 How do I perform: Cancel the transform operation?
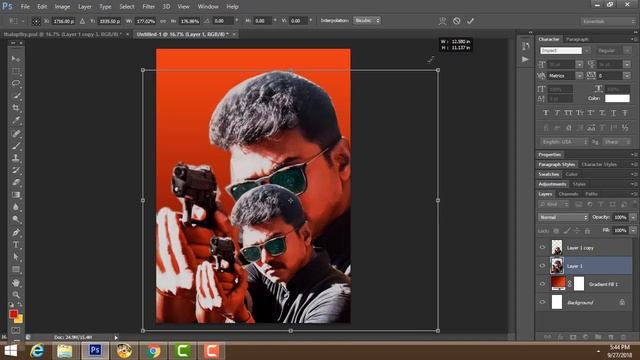[x=457, y=21]
